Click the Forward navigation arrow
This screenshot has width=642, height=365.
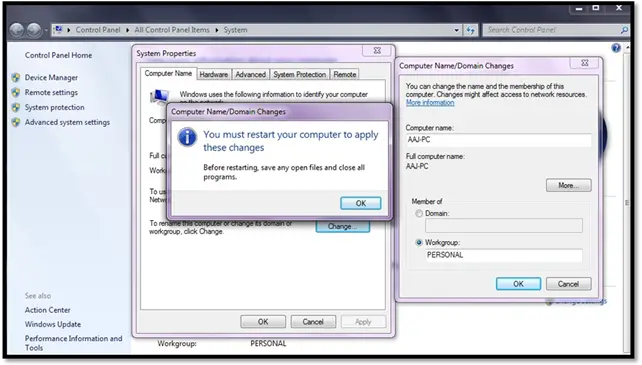[x=34, y=30]
